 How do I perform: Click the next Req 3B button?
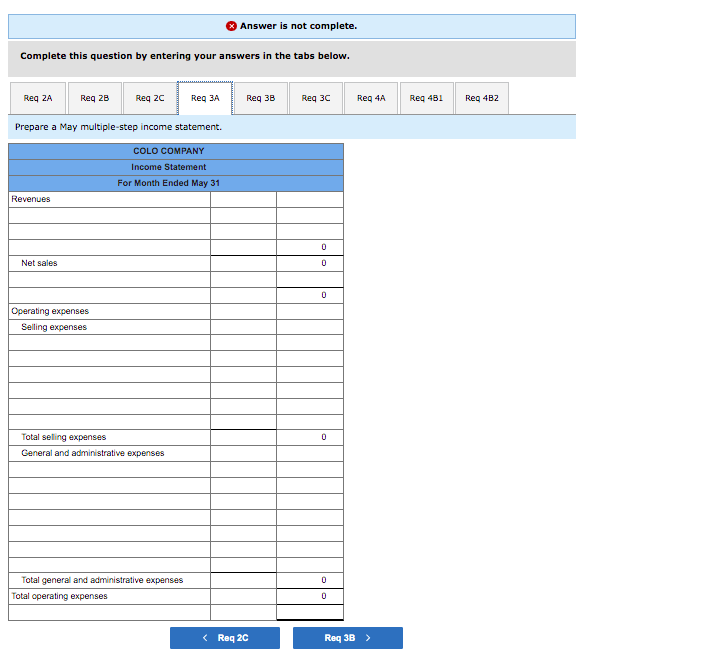pyautogui.click(x=348, y=638)
